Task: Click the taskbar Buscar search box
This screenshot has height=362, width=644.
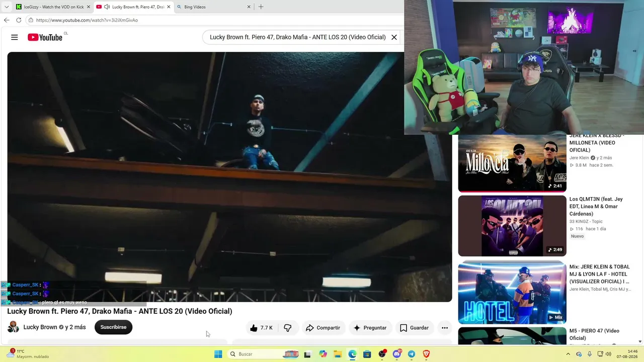Action: [x=264, y=354]
